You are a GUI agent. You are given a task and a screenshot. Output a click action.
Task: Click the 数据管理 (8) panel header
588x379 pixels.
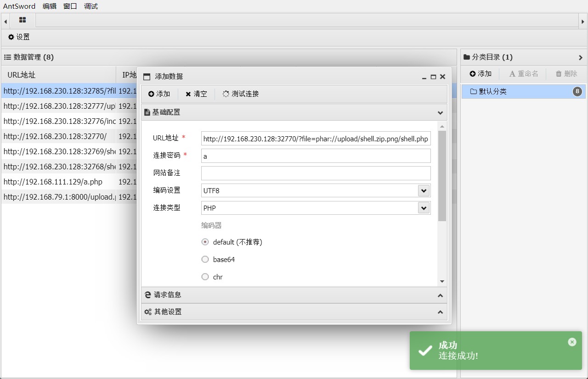click(229, 57)
